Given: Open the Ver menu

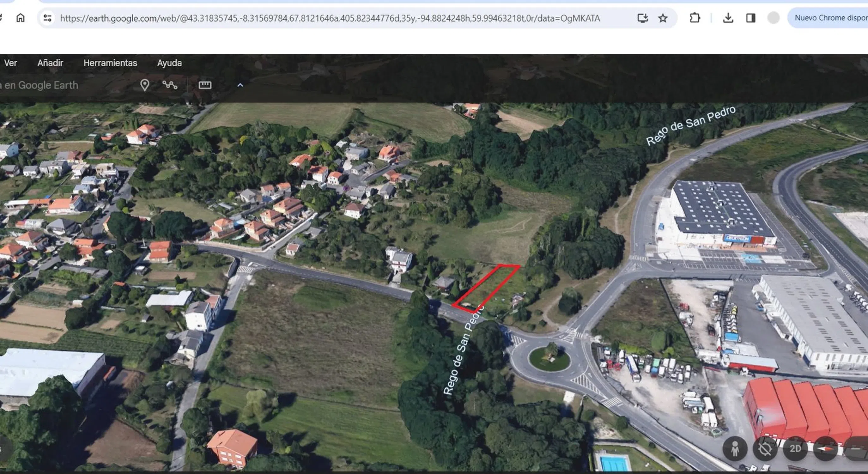Looking at the screenshot, I should (x=10, y=63).
